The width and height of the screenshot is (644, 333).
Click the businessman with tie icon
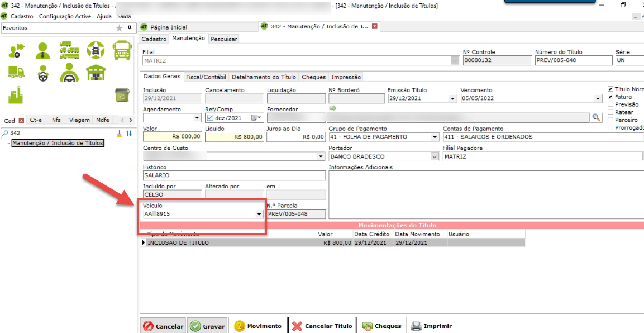(x=42, y=51)
